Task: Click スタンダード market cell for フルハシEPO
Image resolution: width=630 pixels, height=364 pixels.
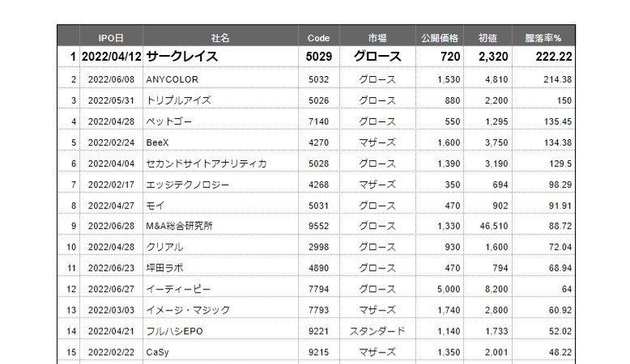Action: [x=377, y=331]
